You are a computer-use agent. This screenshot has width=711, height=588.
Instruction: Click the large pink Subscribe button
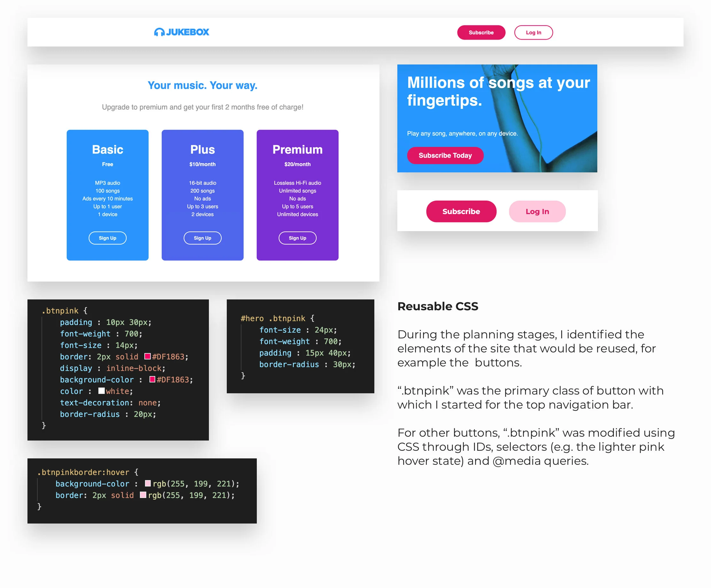(461, 211)
